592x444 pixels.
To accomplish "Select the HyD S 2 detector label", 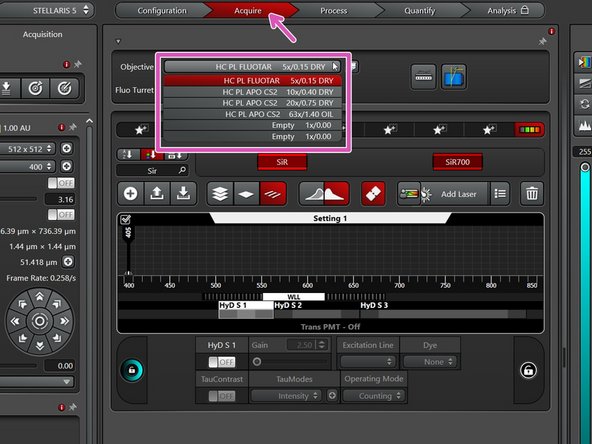I will click(288, 305).
